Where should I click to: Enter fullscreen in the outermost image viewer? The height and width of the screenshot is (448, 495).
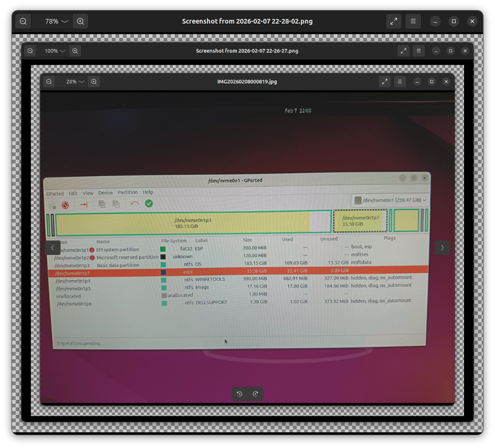point(394,21)
